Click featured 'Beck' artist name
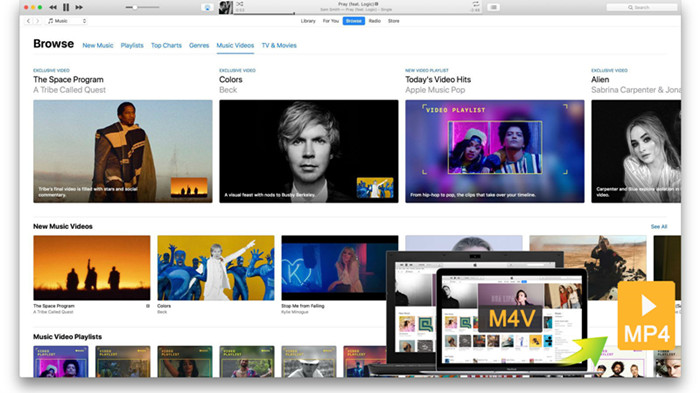Screen dimensions: 700x393 point(228,90)
